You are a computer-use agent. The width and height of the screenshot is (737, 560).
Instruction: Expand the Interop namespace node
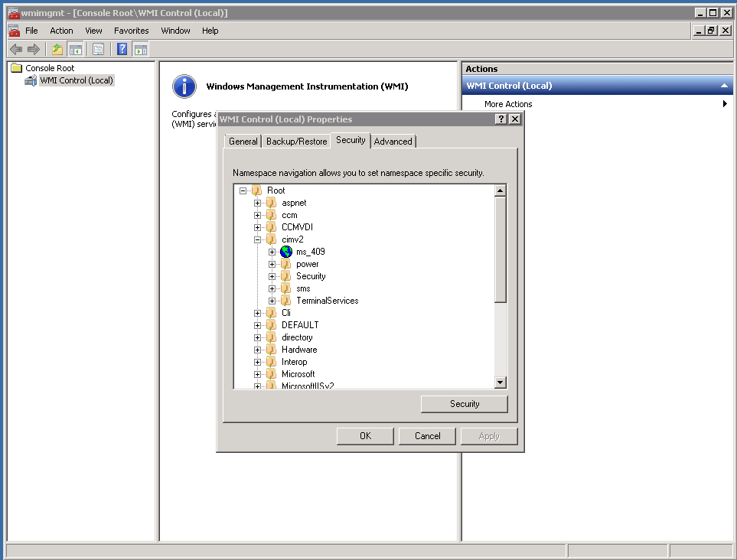click(x=258, y=362)
